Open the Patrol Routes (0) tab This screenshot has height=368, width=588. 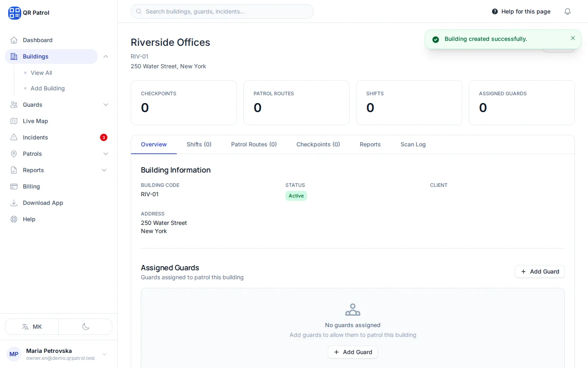pos(254,144)
